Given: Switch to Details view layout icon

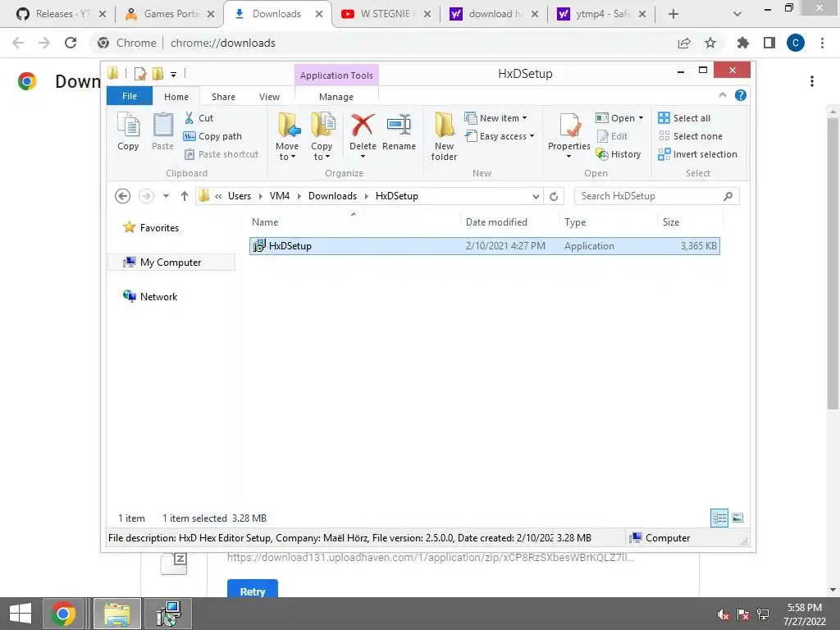Looking at the screenshot, I should (719, 518).
